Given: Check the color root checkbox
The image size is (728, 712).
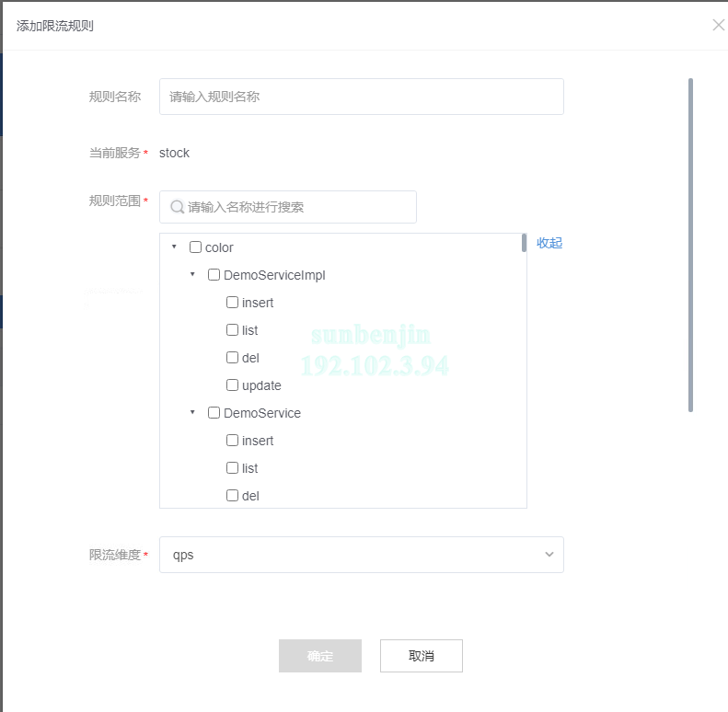Looking at the screenshot, I should [195, 247].
